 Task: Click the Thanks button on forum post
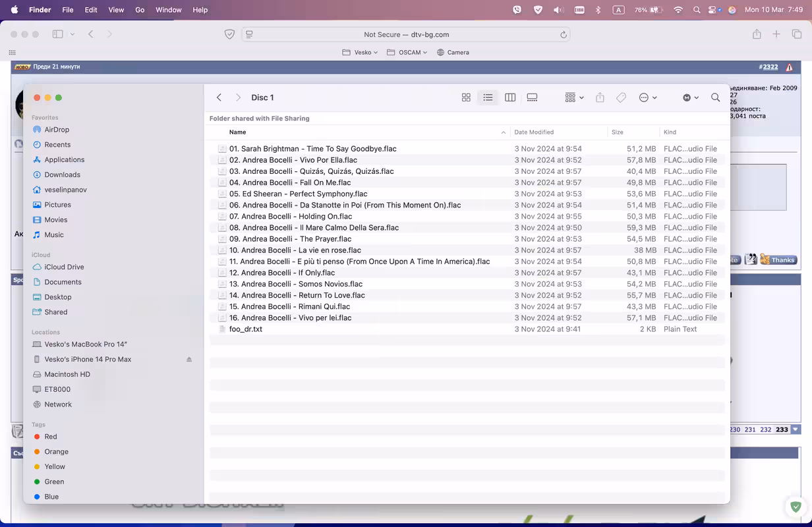coord(778,260)
